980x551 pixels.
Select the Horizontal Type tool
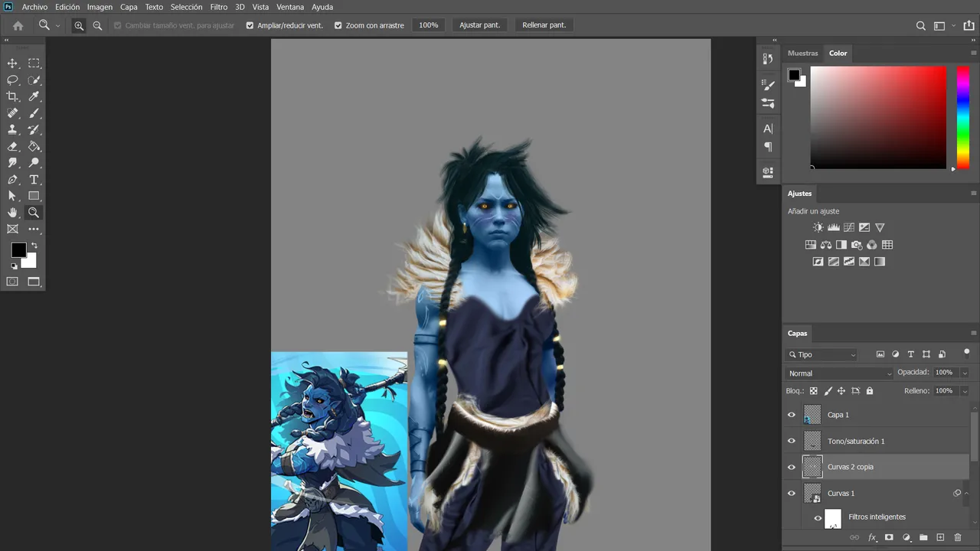(34, 180)
